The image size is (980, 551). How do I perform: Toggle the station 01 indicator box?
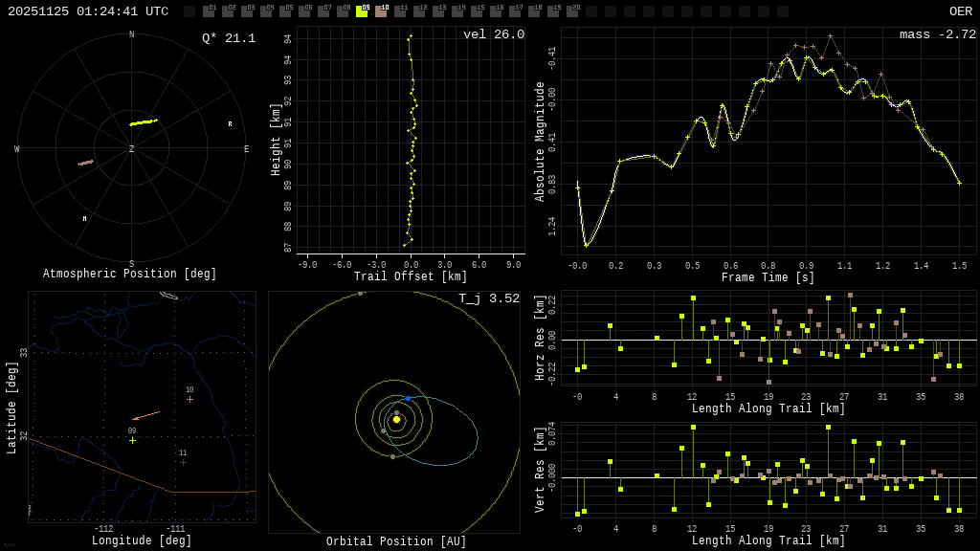click(x=209, y=11)
